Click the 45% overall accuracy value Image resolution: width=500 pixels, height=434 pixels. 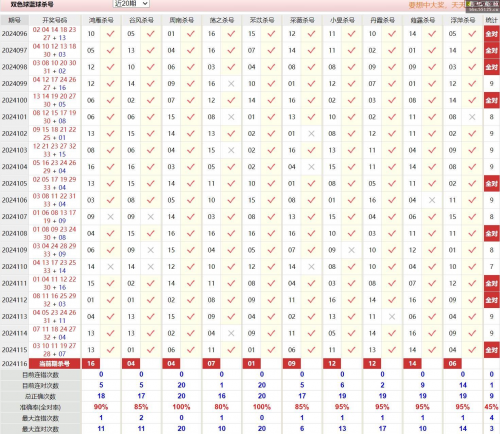[492, 407]
